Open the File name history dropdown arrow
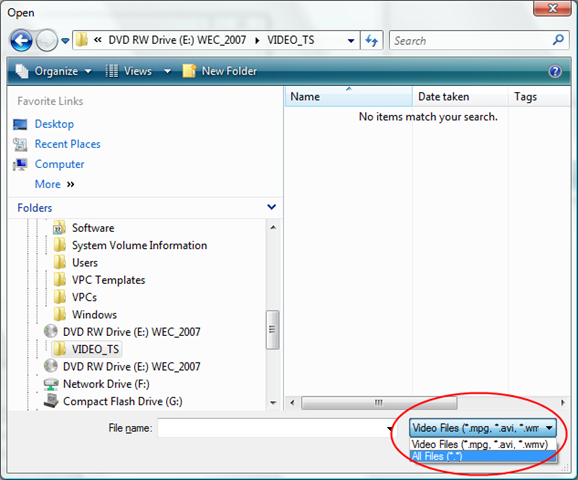Screen dimensions: 578x480 pos(390,428)
